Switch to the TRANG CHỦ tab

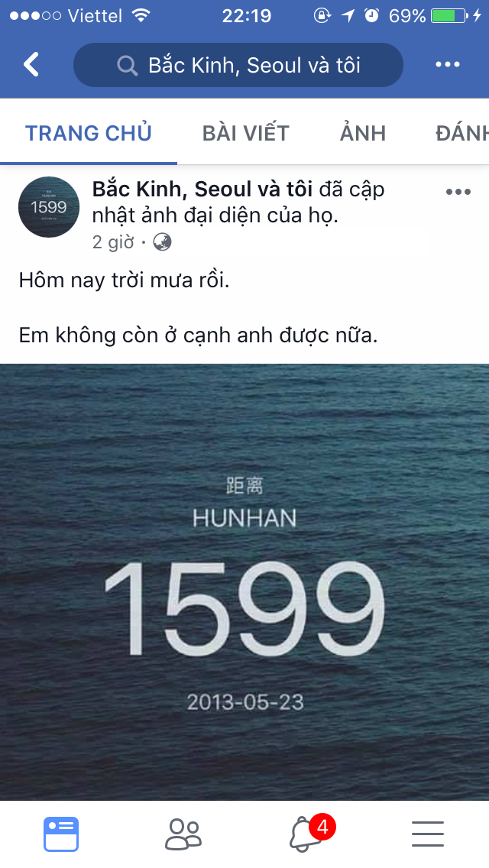[89, 133]
